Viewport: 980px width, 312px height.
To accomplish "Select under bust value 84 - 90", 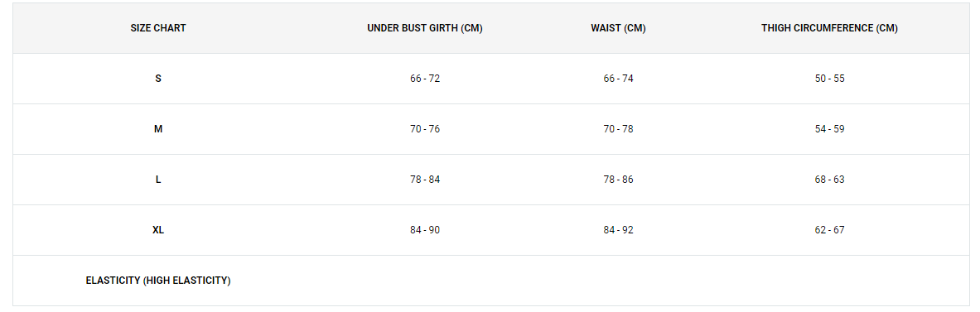I will click(425, 230).
